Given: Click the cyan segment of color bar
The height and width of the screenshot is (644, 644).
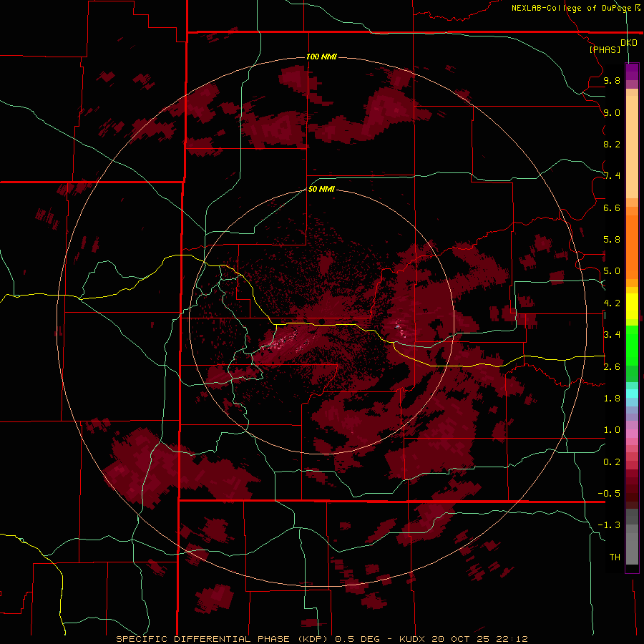Looking at the screenshot, I should click(632, 394).
